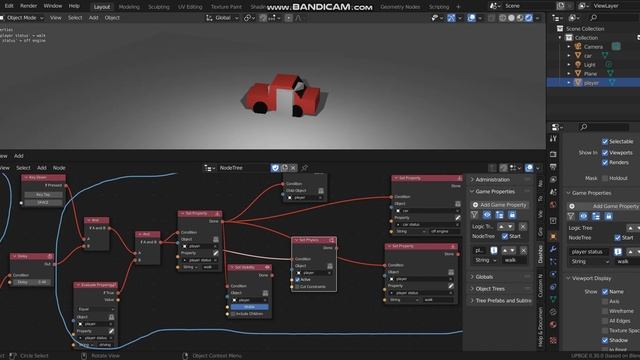The width and height of the screenshot is (640, 360).
Task: Switch viewport to rendered shading sphere
Action: pos(529,18)
